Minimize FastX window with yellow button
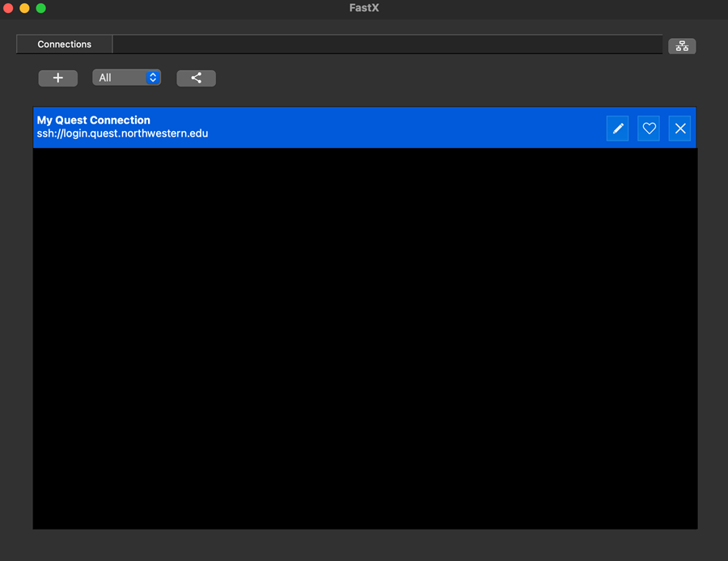 click(24, 8)
